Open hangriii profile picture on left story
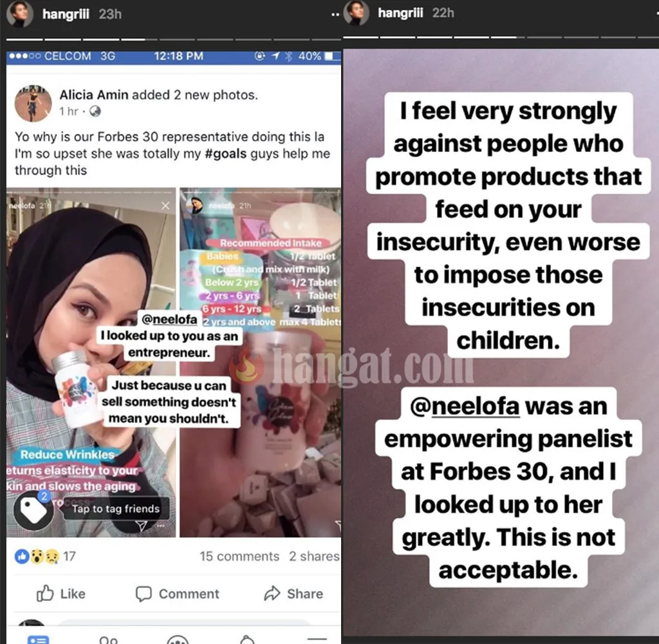This screenshot has height=644, width=659. click(20, 14)
